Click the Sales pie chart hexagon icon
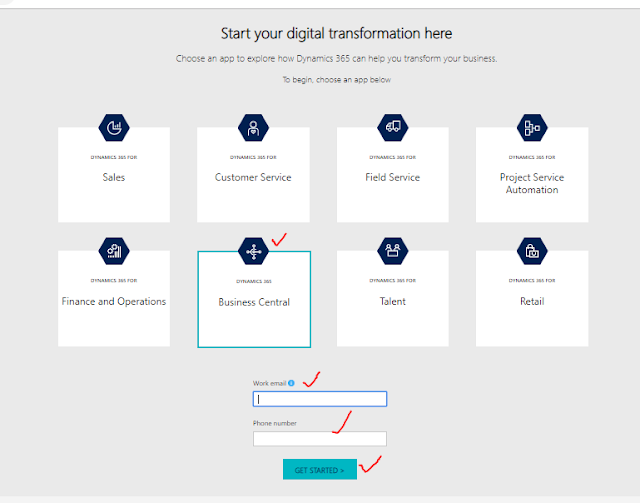640x503 pixels. click(x=114, y=128)
